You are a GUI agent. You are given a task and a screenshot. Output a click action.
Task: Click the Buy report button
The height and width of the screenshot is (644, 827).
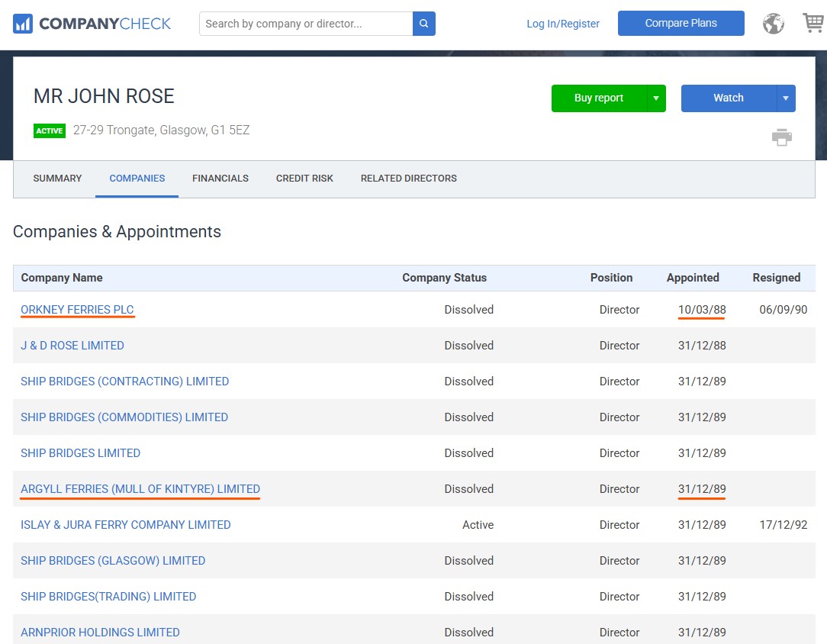[x=599, y=98]
